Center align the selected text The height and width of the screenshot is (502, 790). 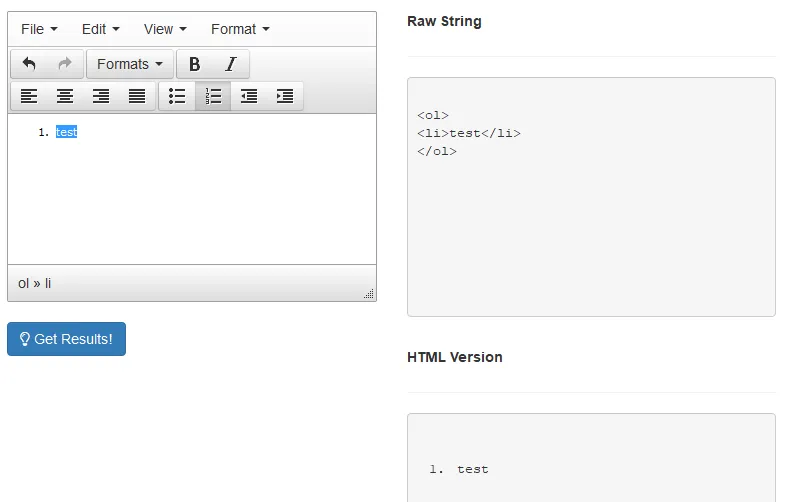pyautogui.click(x=65, y=96)
